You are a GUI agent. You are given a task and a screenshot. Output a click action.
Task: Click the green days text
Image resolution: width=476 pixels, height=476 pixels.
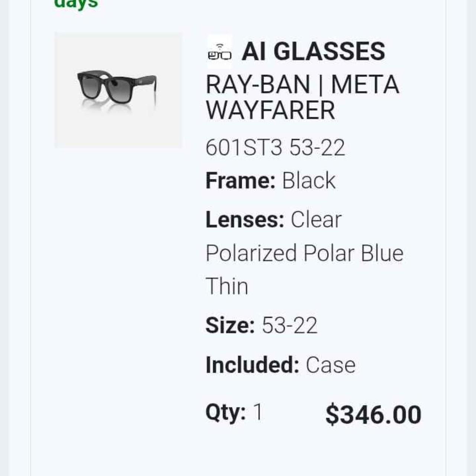76,4
